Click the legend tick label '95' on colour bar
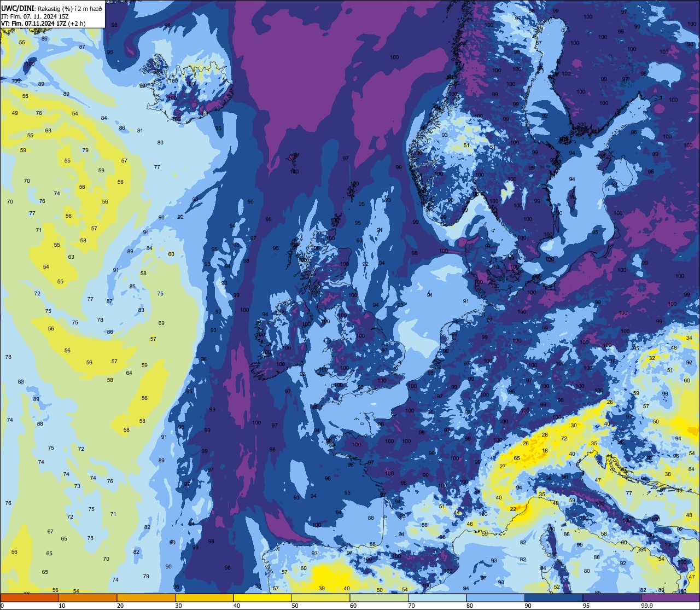This screenshot has height=610, width=700. click(x=586, y=606)
